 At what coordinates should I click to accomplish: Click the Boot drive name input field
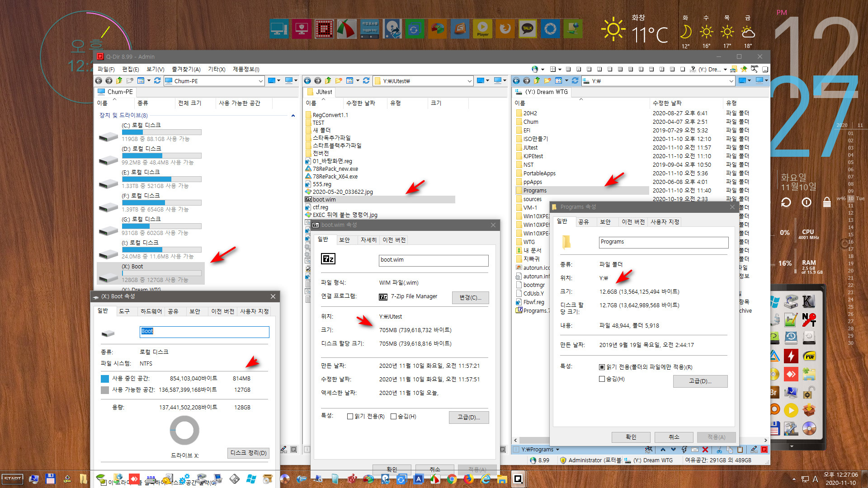pos(204,331)
